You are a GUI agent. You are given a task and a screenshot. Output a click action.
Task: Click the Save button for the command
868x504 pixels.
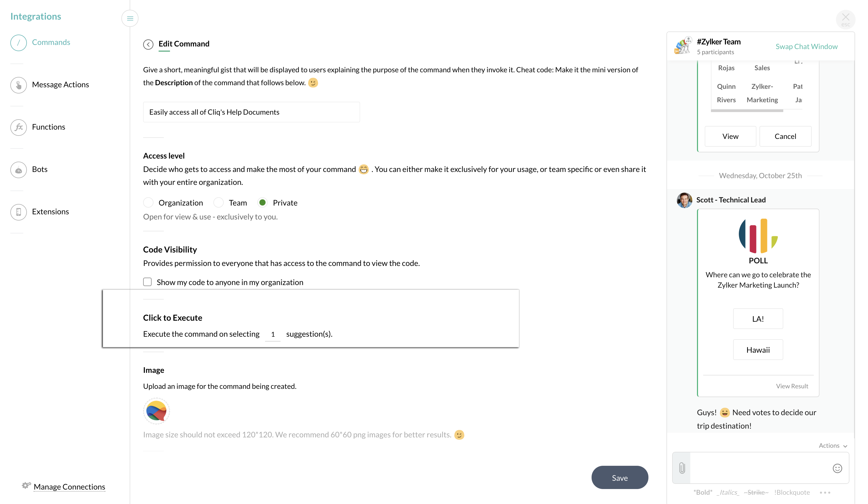pyautogui.click(x=619, y=478)
